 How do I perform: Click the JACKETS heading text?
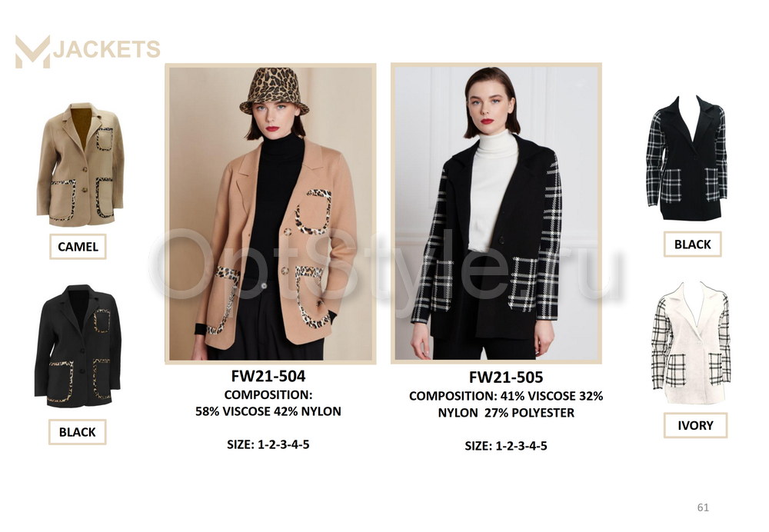pos(106,49)
